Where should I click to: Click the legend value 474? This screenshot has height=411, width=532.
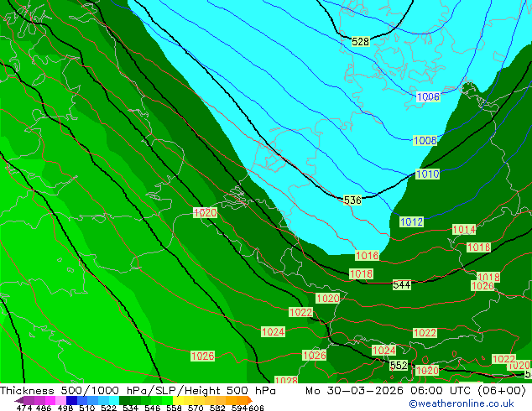(24, 408)
